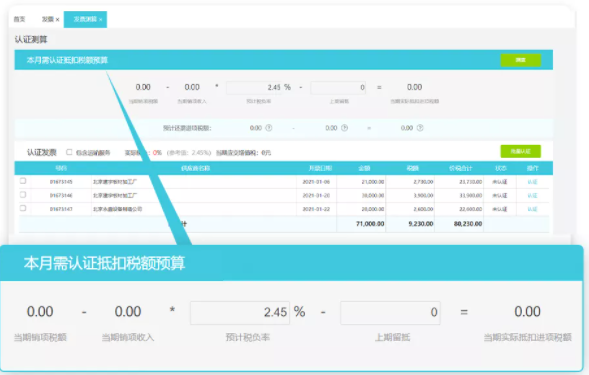
Task: Click the date 2021-01-22
Action: click(x=316, y=209)
